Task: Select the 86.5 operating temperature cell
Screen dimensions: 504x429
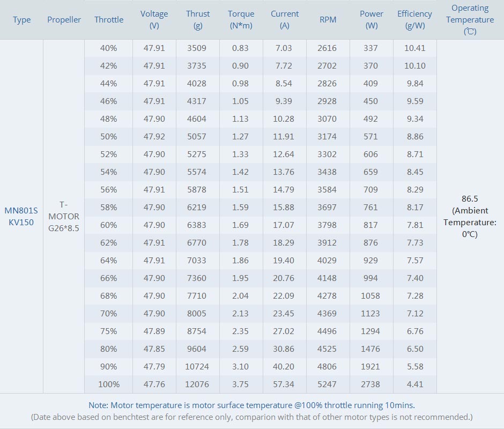Action: tap(470, 217)
